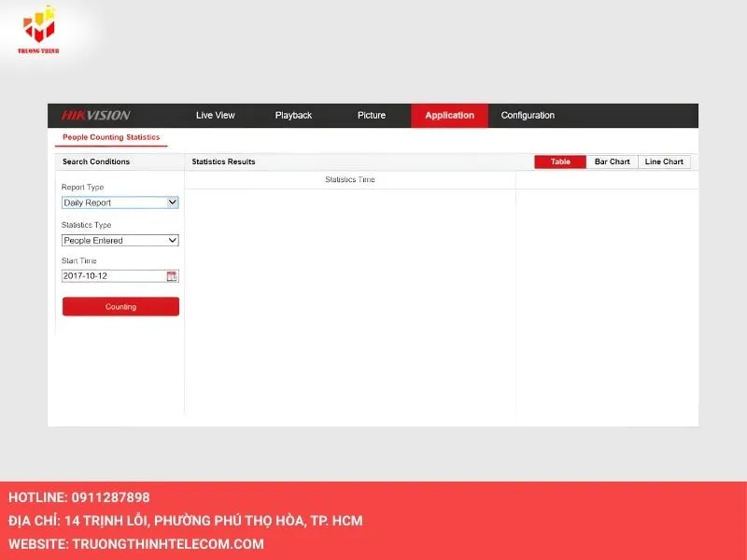Open the Start Time calendar picker icon
This screenshot has width=747, height=560.
pyautogui.click(x=172, y=276)
